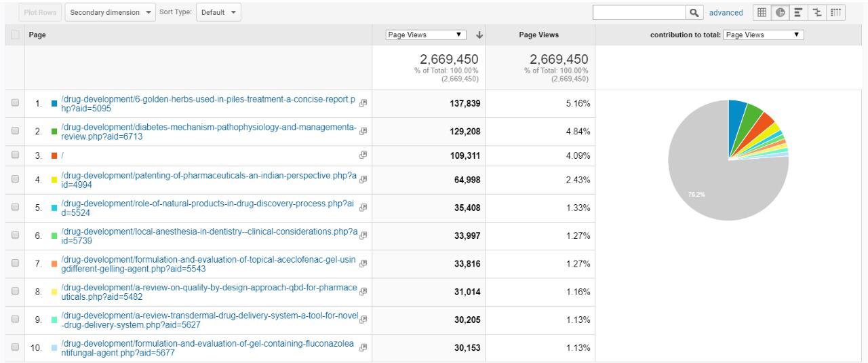Screen dimensions: 868x363
Task: Click the sort descending arrow in Page Views column
Action: coord(479,35)
